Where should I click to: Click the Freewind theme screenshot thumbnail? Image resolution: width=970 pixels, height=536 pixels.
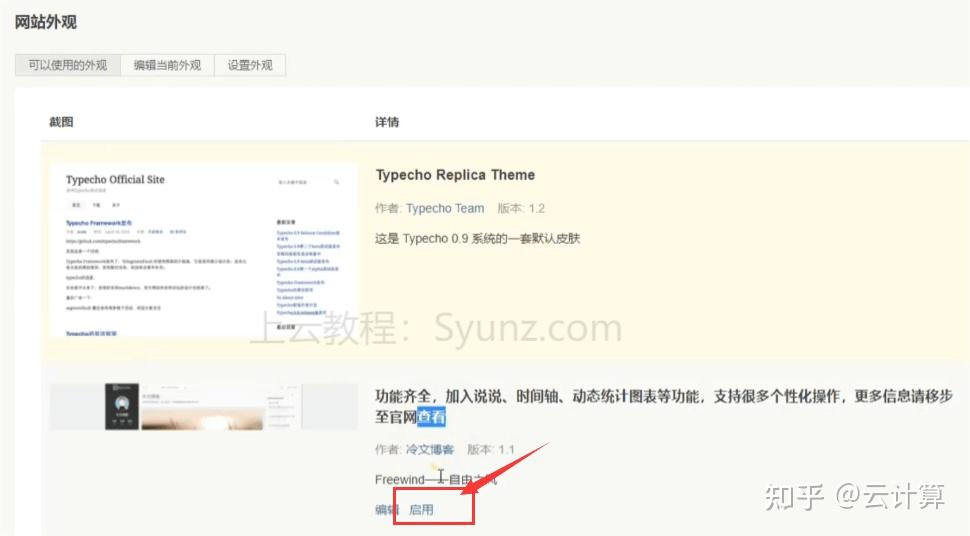click(204, 407)
